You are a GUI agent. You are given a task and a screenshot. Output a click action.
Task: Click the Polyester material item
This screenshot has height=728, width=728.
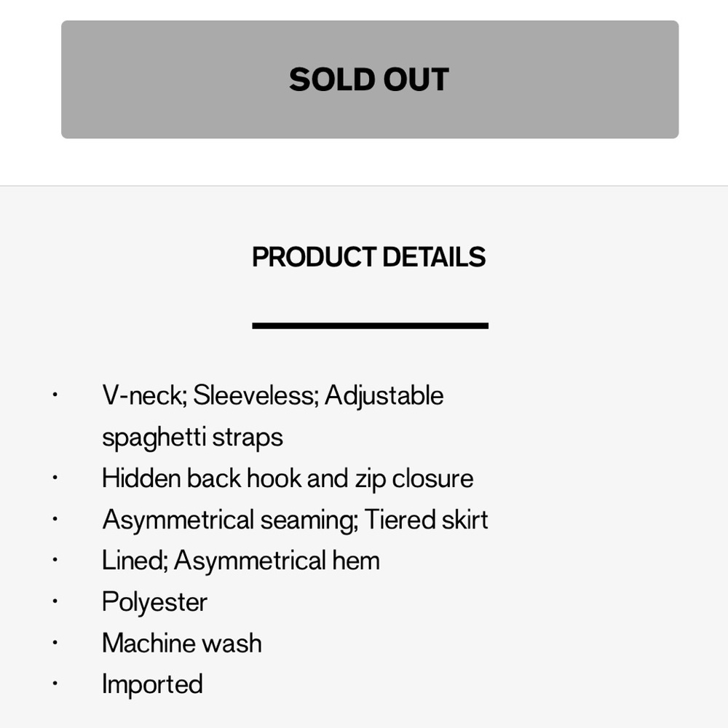[x=154, y=602]
